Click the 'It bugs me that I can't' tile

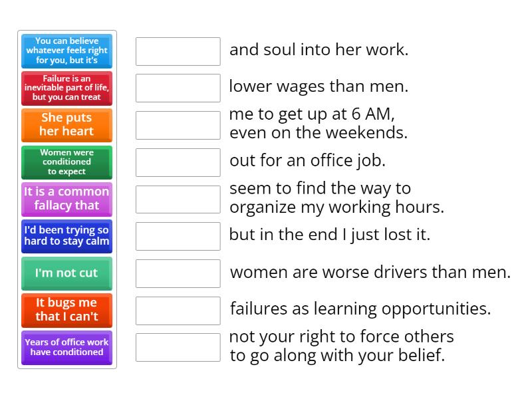(x=66, y=311)
